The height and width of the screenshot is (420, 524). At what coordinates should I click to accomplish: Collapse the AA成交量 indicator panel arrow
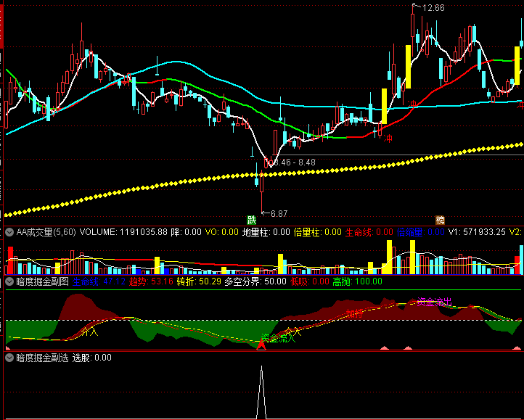[9, 232]
